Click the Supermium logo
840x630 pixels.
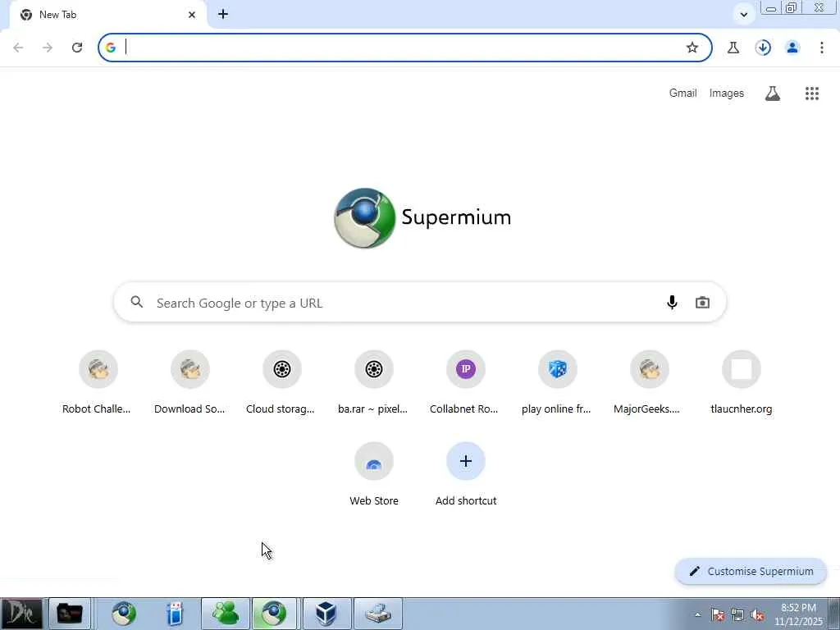coord(422,217)
